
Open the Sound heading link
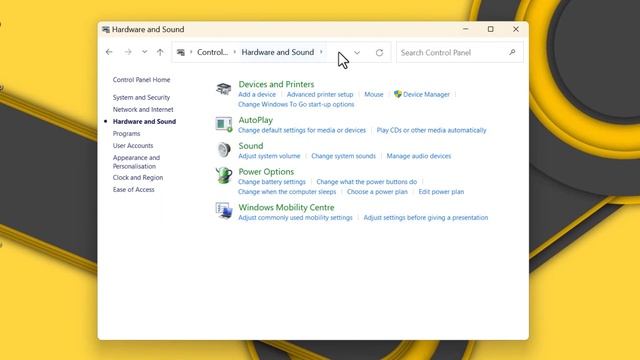tap(251, 146)
